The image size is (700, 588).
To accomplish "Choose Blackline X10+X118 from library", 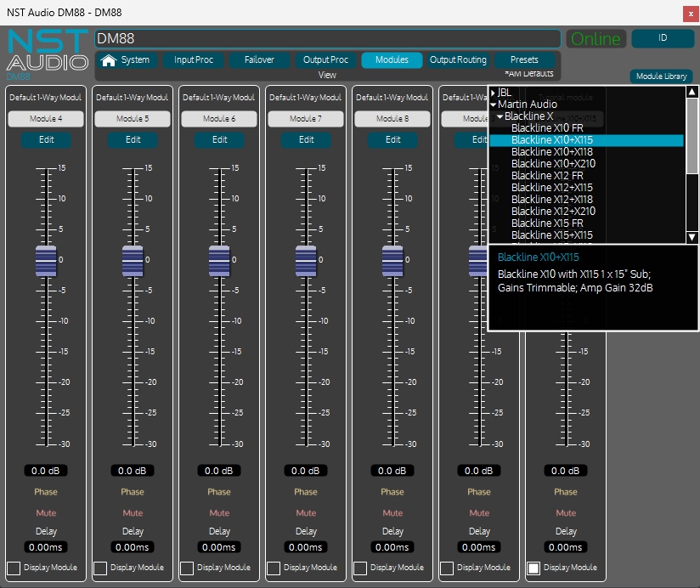I will click(552, 152).
